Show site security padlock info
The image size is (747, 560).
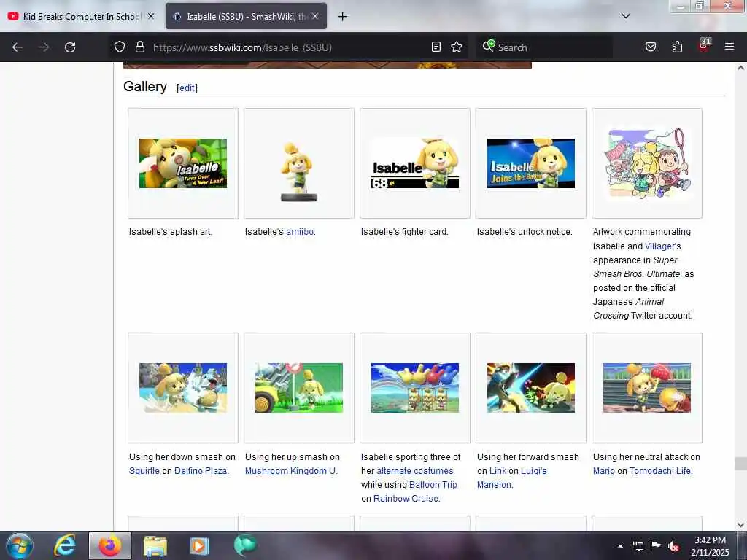pyautogui.click(x=139, y=47)
